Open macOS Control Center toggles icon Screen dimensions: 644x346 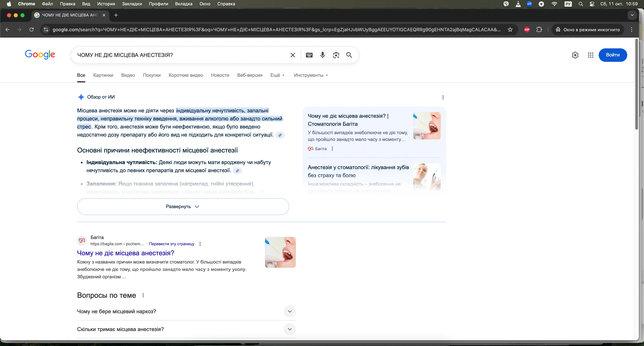point(592,4)
